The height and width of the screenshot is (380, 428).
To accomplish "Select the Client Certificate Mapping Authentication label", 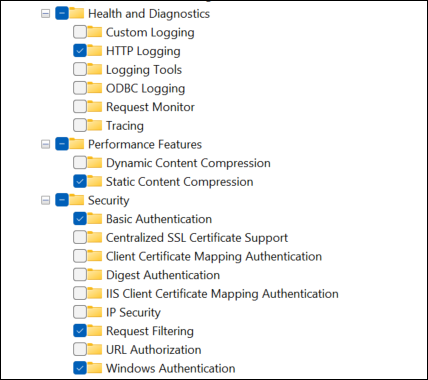I will (x=214, y=257).
